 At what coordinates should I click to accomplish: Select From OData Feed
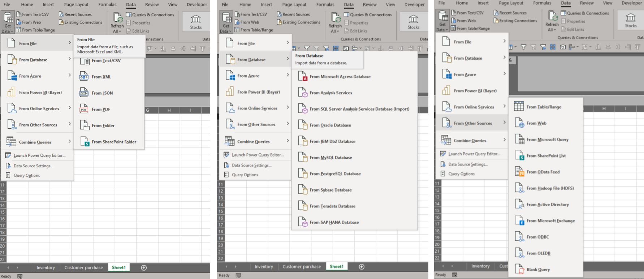[545, 172]
